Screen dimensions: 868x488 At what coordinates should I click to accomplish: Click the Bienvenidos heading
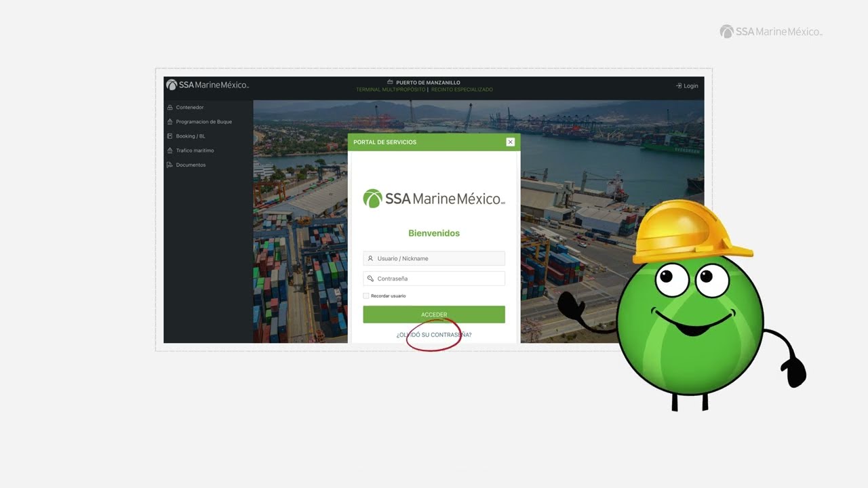(434, 233)
